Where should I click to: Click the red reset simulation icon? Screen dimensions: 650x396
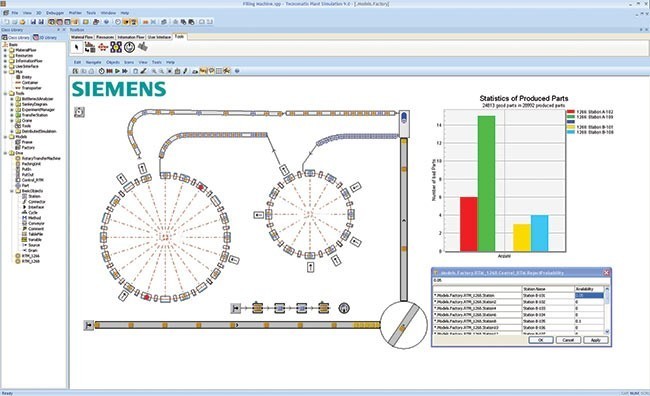(109, 71)
